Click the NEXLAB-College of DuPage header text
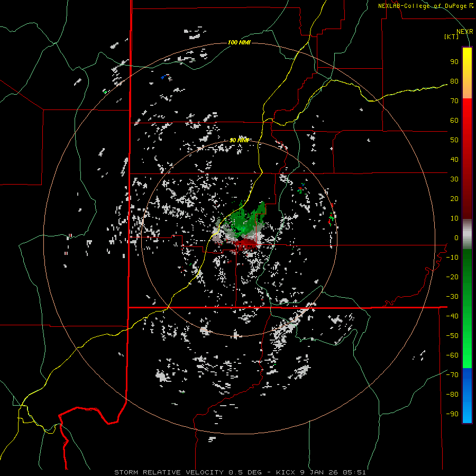Image resolution: width=476 pixels, height=476 pixels. pyautogui.click(x=426, y=6)
